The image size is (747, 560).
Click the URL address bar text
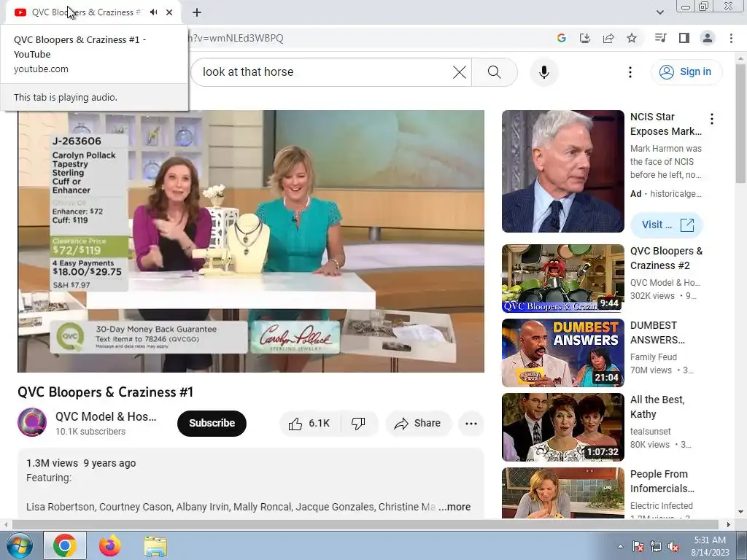tap(236, 38)
